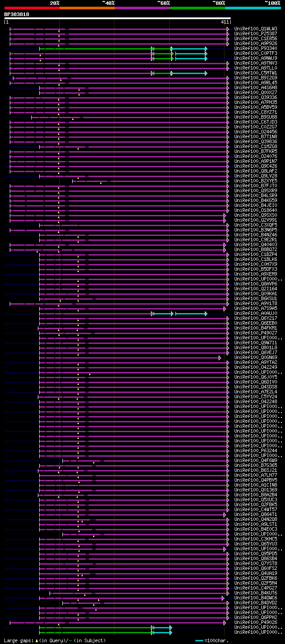Select UniRef100_Q2V991 label
This screenshot has height=644, width=285.
pyautogui.click(x=256, y=220)
